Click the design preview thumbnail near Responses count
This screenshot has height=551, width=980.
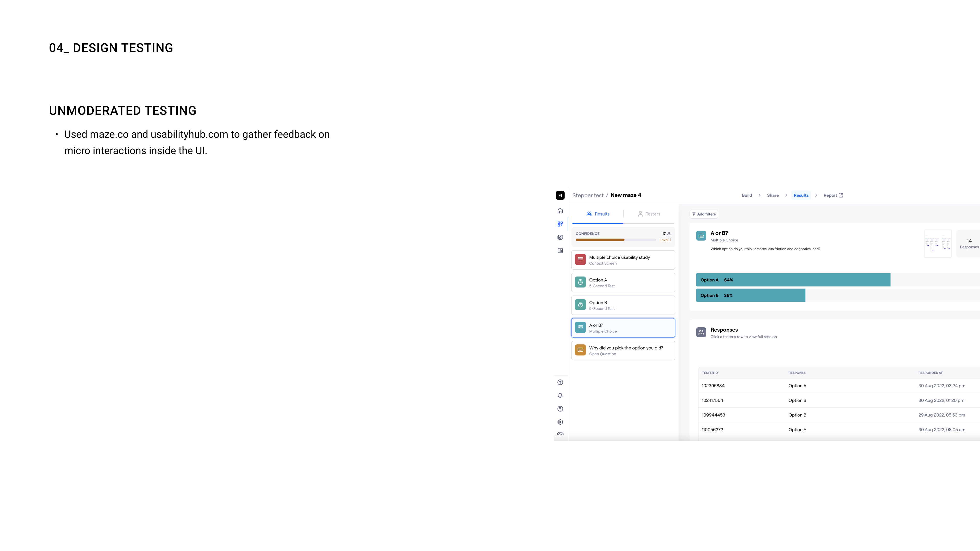pos(938,243)
